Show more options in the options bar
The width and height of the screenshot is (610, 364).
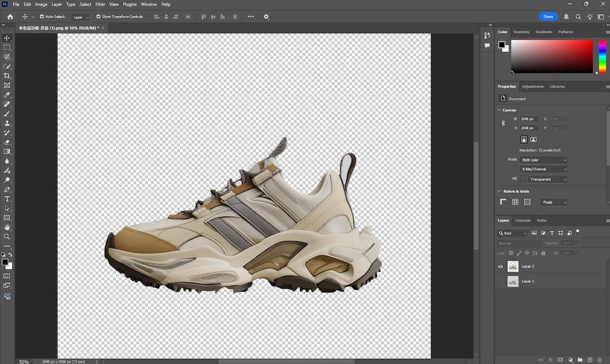pos(251,17)
